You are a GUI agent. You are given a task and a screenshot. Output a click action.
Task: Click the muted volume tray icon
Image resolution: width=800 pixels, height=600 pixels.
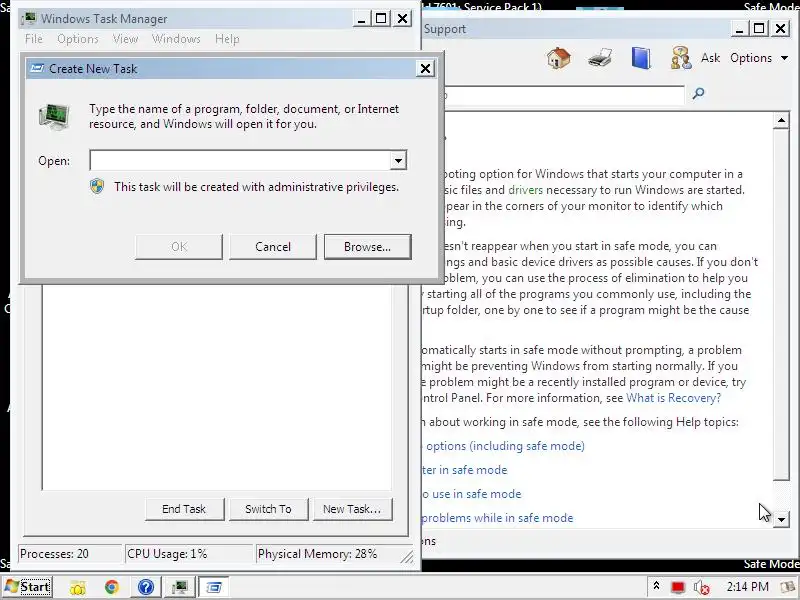[x=702, y=587]
